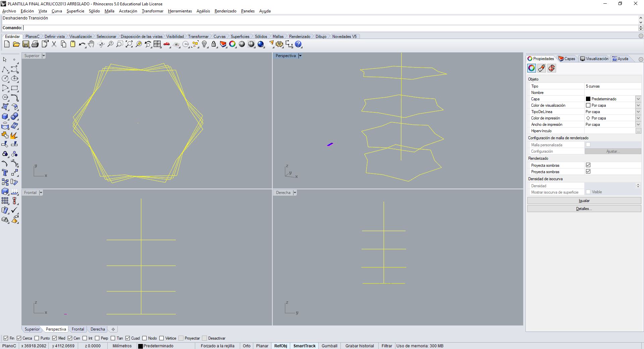Undo the last action with the arrow icon
Image resolution: width=644 pixels, height=349 pixels.
click(x=82, y=44)
